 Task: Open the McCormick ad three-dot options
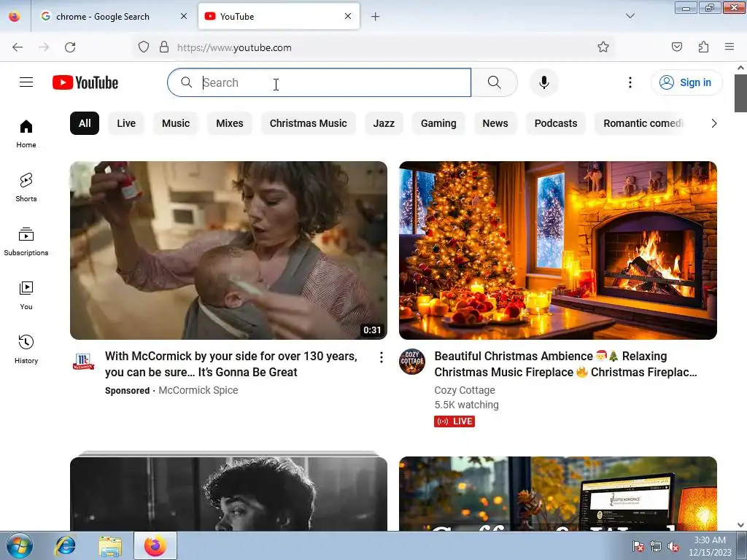381,357
